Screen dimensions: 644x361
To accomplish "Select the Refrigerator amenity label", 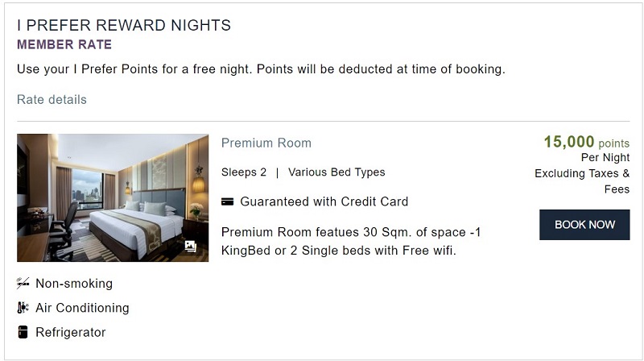I will tap(71, 332).
